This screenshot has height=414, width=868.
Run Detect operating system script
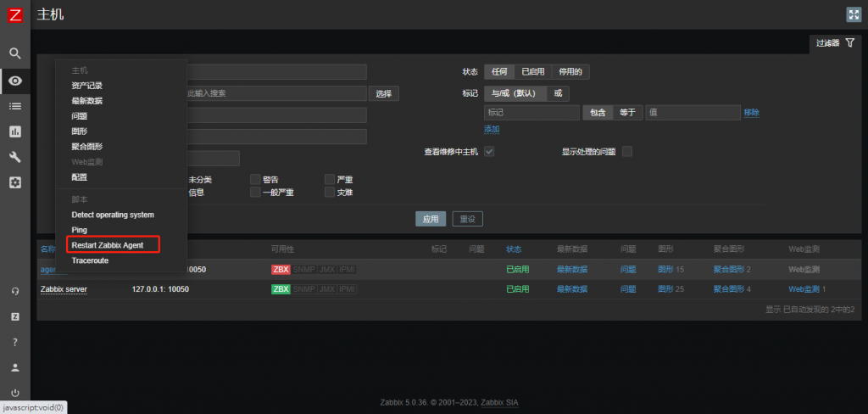[x=113, y=215]
